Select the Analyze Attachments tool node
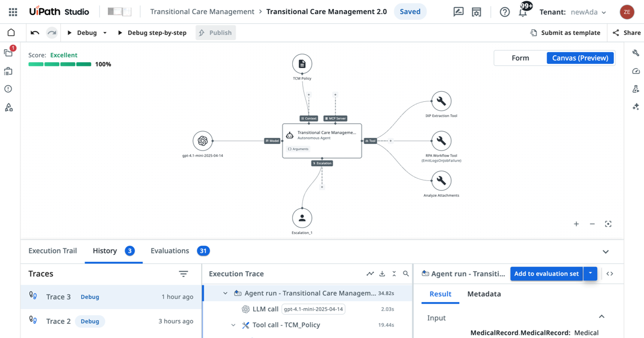The width and height of the screenshot is (644, 338). click(441, 180)
